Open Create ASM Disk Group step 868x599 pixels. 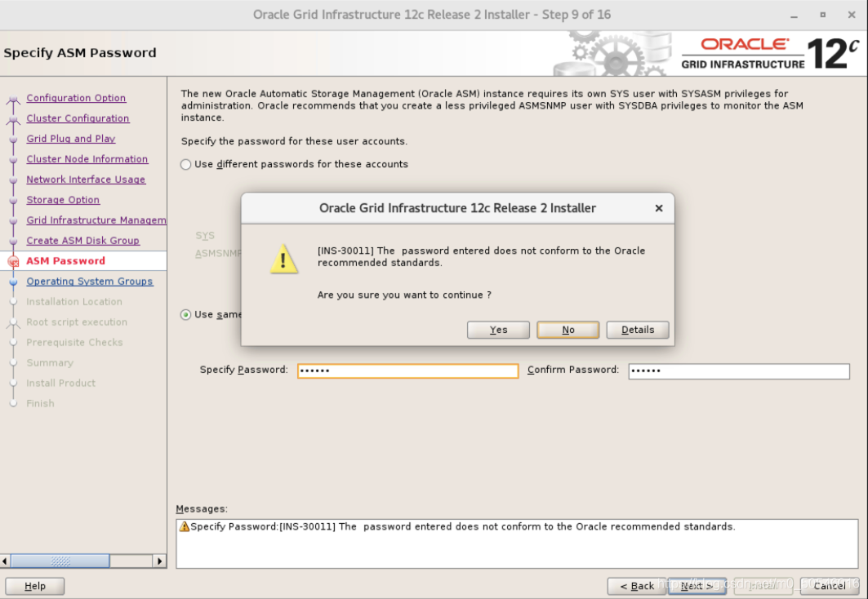click(x=83, y=241)
